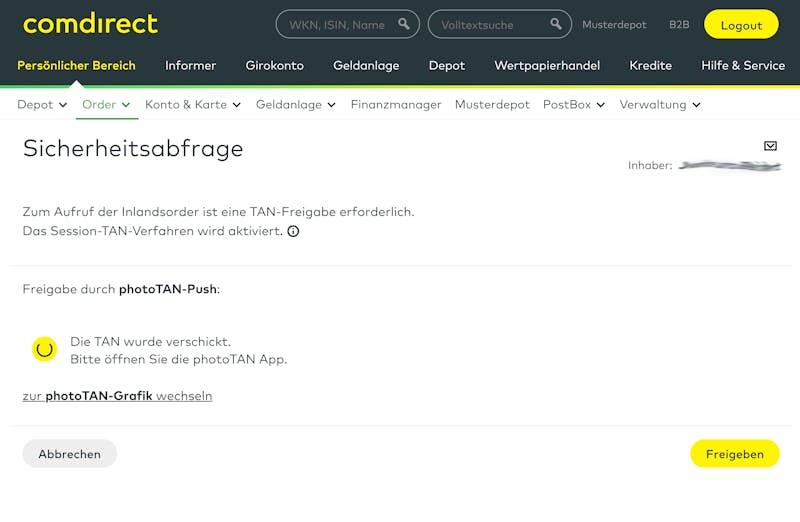The image size is (800, 522).
Task: Expand the Depot submenu dropdown
Action: (x=42, y=105)
